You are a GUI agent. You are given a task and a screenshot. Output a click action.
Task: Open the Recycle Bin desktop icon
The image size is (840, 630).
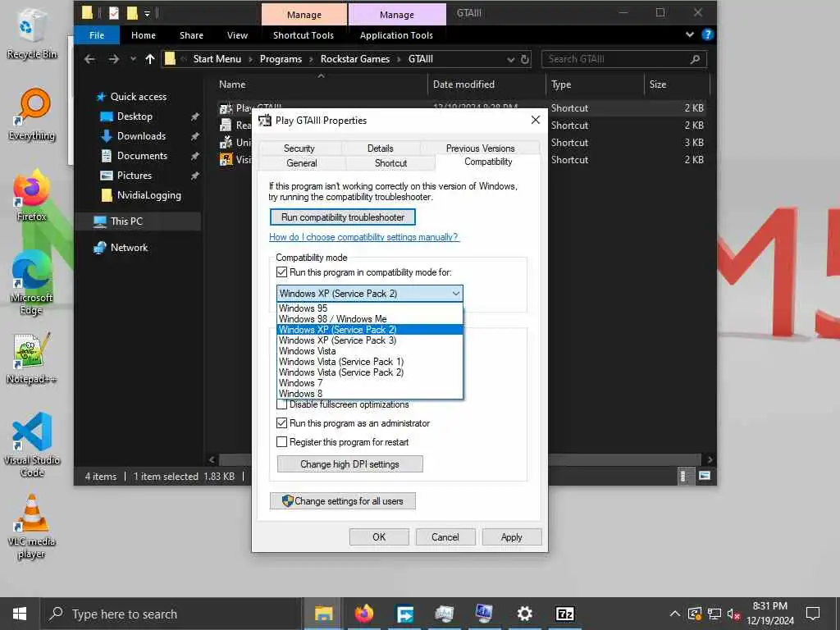coord(31,33)
